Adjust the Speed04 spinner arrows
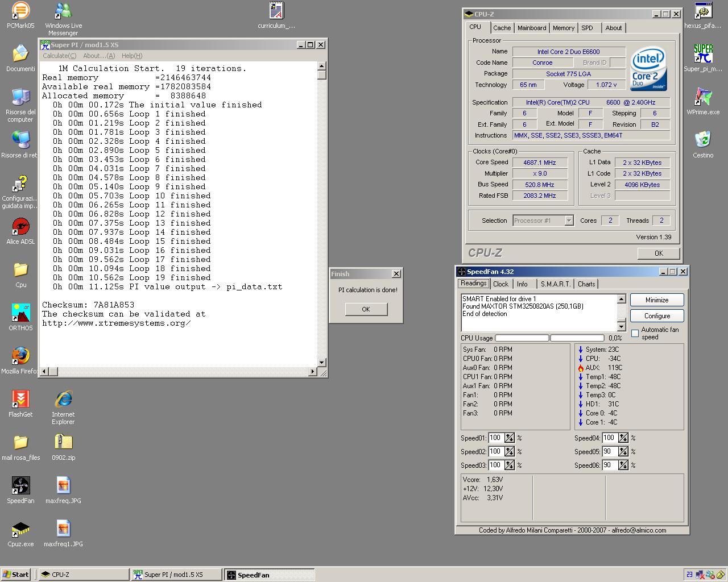The width and height of the screenshot is (728, 582). click(623, 438)
